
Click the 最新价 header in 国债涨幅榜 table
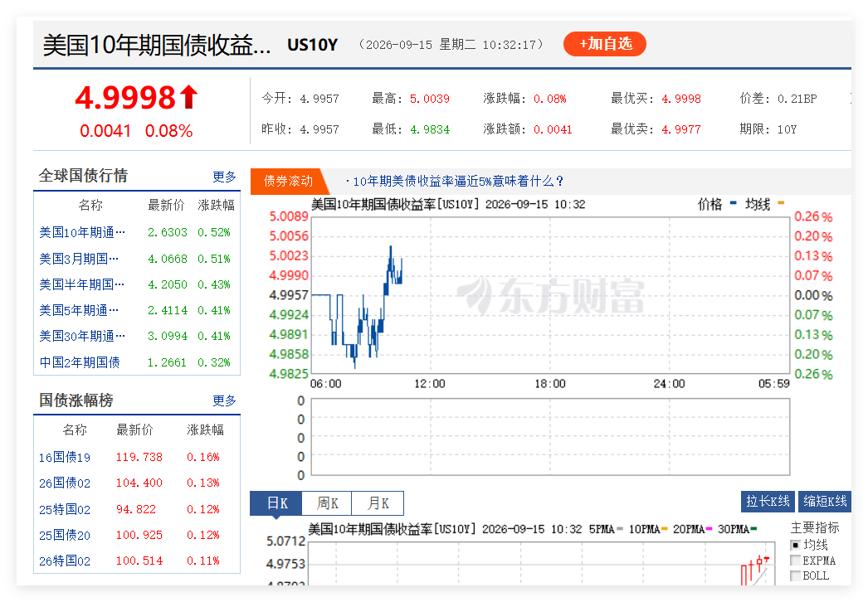coord(134,430)
